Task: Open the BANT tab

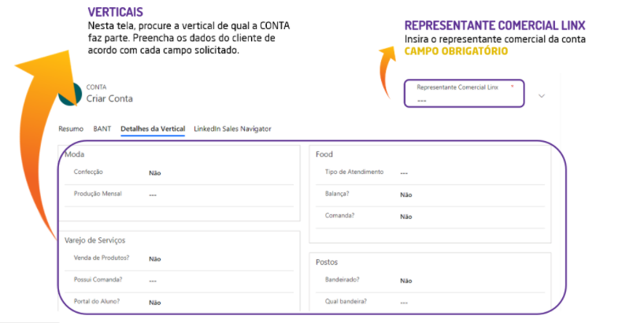Action: (102, 128)
